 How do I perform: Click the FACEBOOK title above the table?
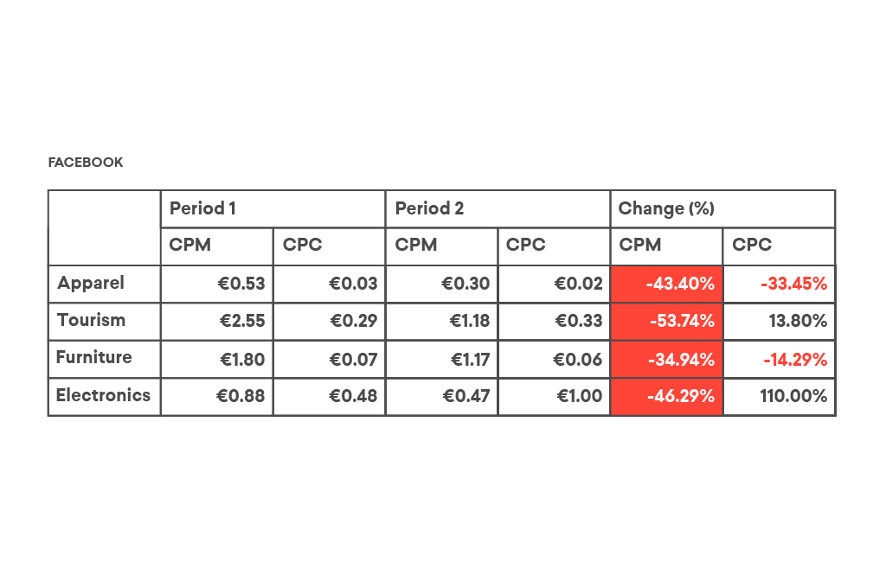(86, 163)
